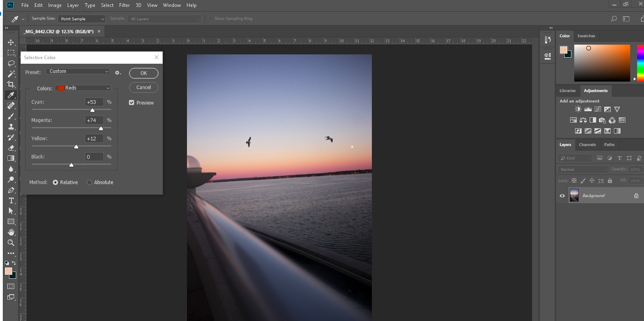Screen dimensions: 644x321
Task: Open the Sample Size dropdown
Action: coord(82,19)
